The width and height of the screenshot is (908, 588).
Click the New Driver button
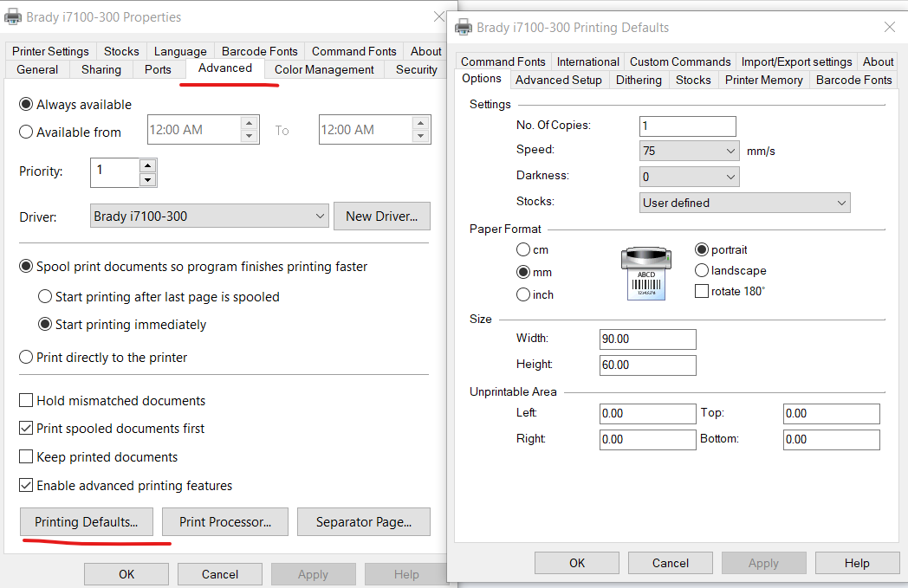coord(381,216)
